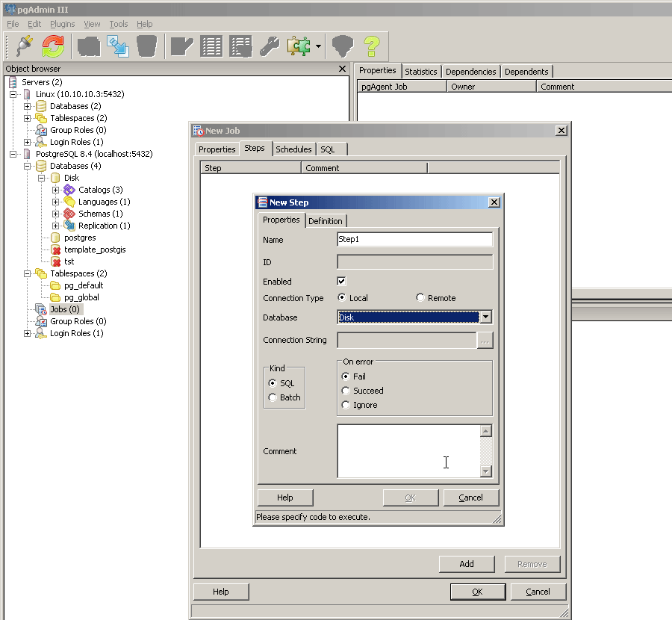
Task: Close the Object browser panel
Action: (342, 69)
